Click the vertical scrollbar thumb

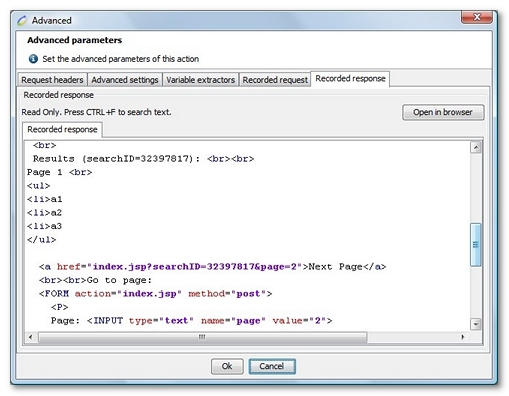(x=476, y=245)
